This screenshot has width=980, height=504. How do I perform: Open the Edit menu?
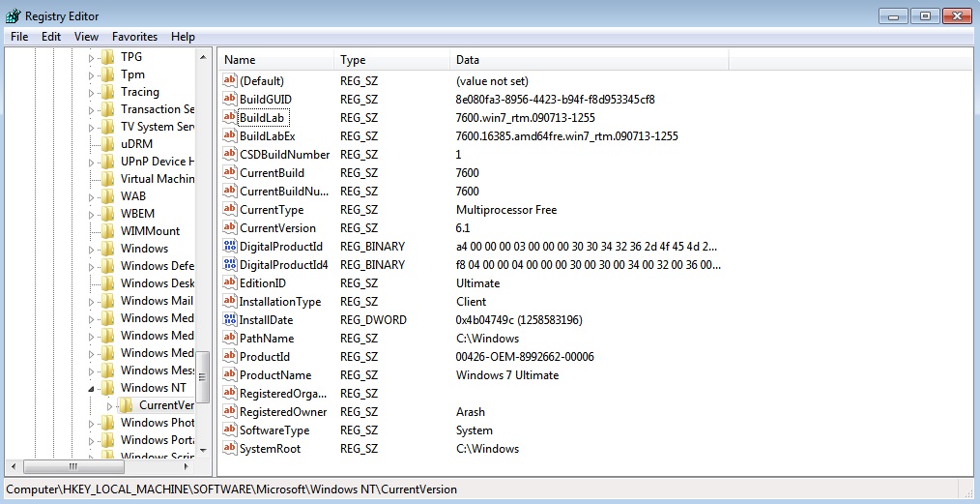pos(51,36)
